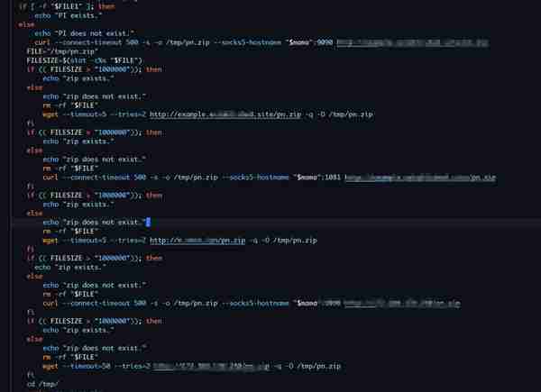Place cursor on echo "PI does not exist."
541x392 pixels.
tap(84, 33)
